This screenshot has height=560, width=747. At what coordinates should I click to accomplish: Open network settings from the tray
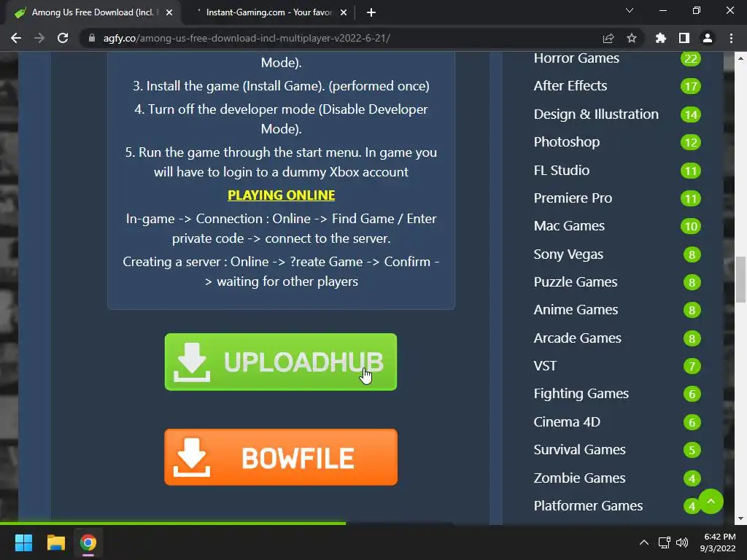[664, 542]
